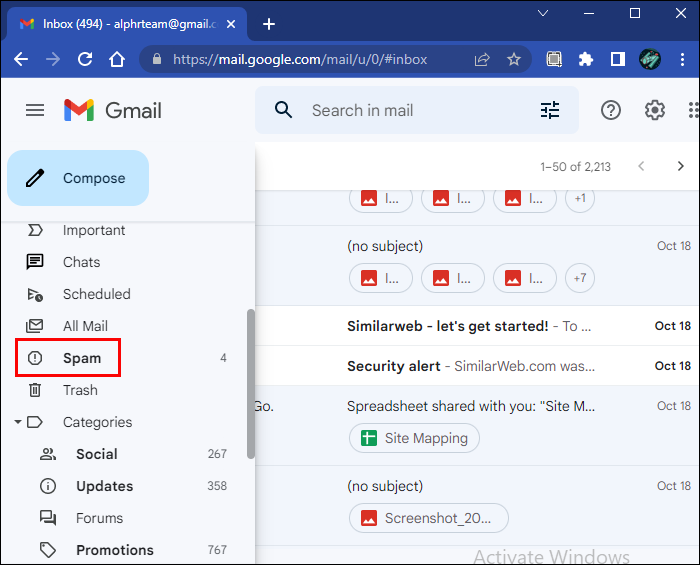Go to newer emails page

tap(641, 166)
